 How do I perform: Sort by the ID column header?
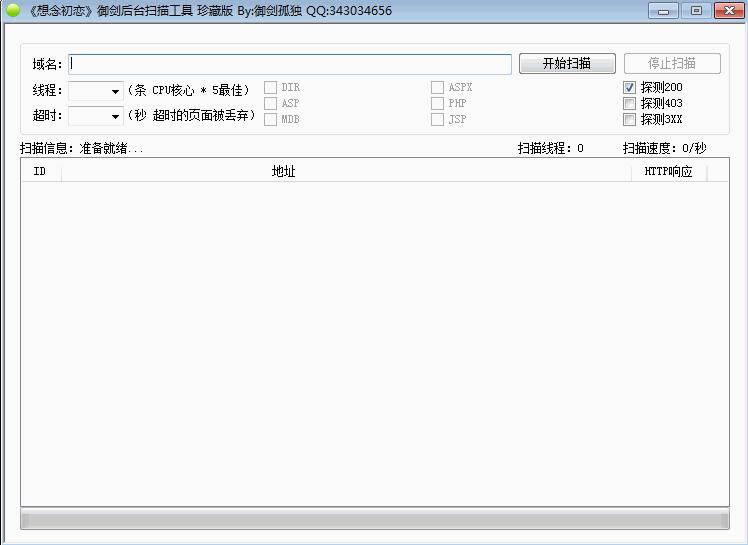(41, 171)
